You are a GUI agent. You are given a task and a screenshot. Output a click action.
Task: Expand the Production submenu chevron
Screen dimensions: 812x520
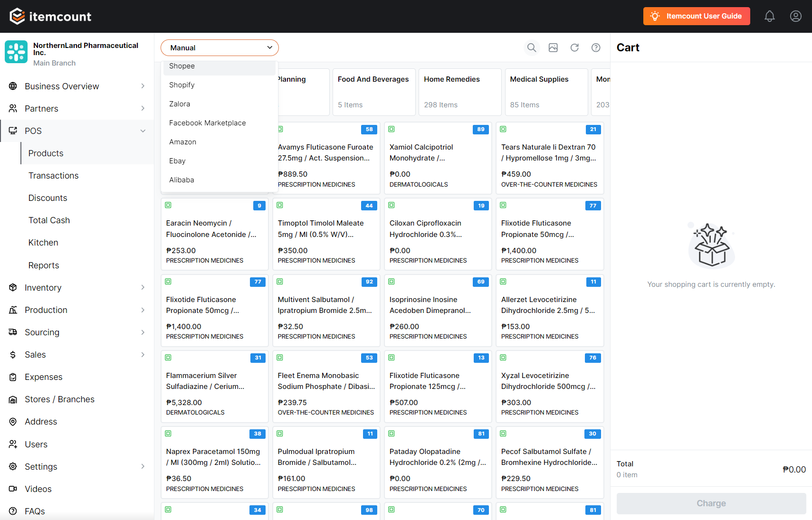pos(143,310)
